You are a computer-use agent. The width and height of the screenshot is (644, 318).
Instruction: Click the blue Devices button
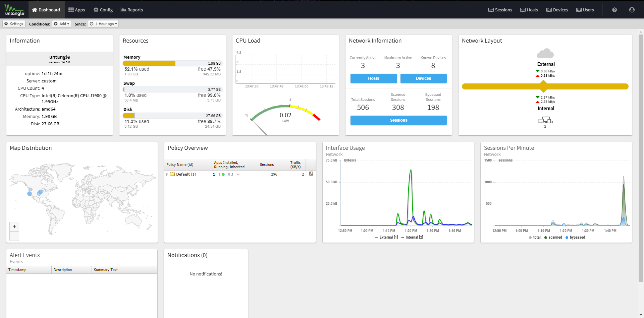[423, 78]
